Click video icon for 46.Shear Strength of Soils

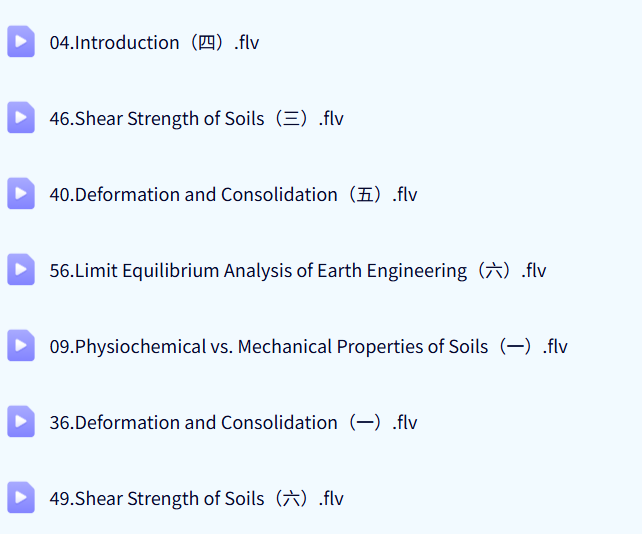[21, 118]
